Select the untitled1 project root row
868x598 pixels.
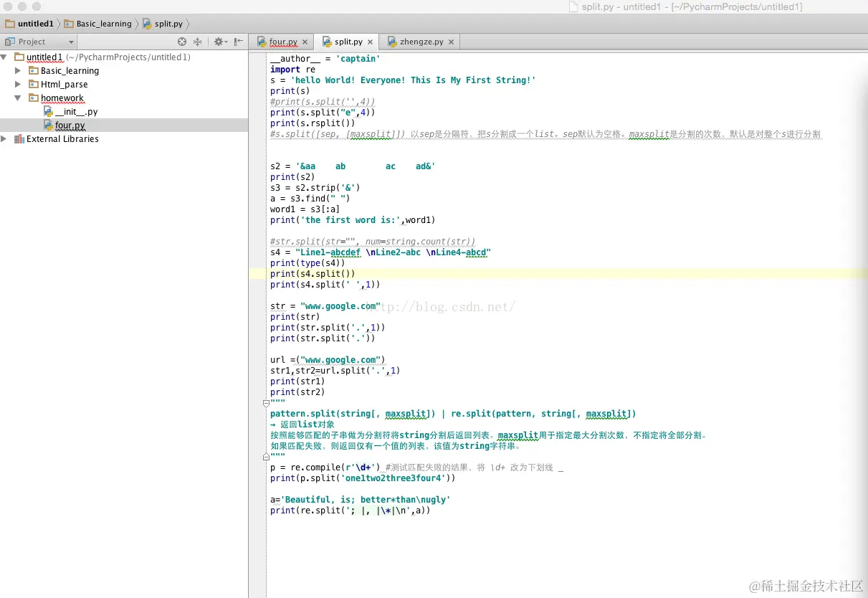click(124, 57)
